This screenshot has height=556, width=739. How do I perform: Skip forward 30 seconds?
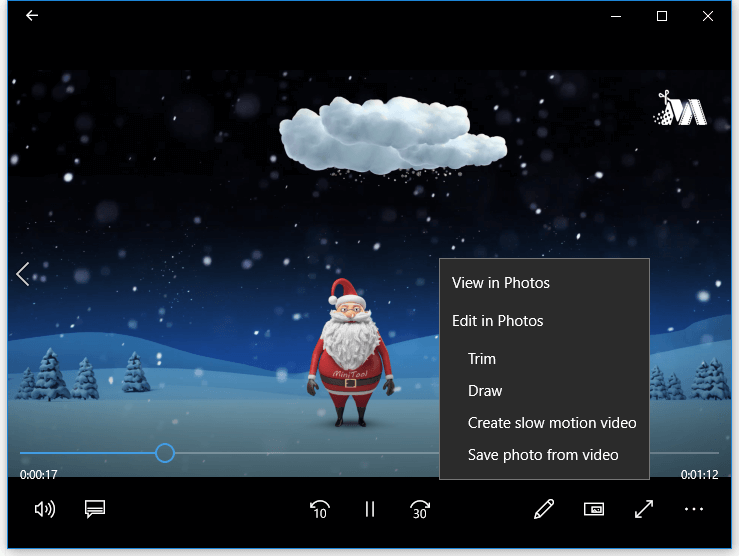tap(420, 509)
